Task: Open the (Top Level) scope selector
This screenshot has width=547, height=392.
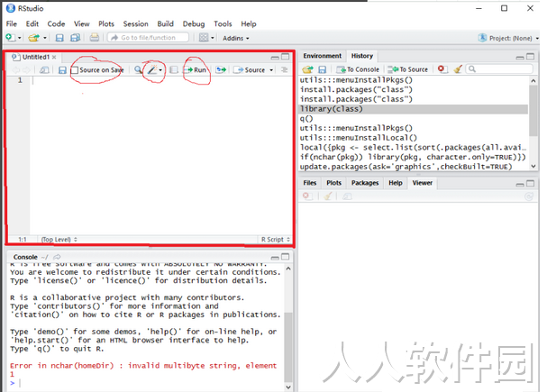Action: pyautogui.click(x=59, y=240)
